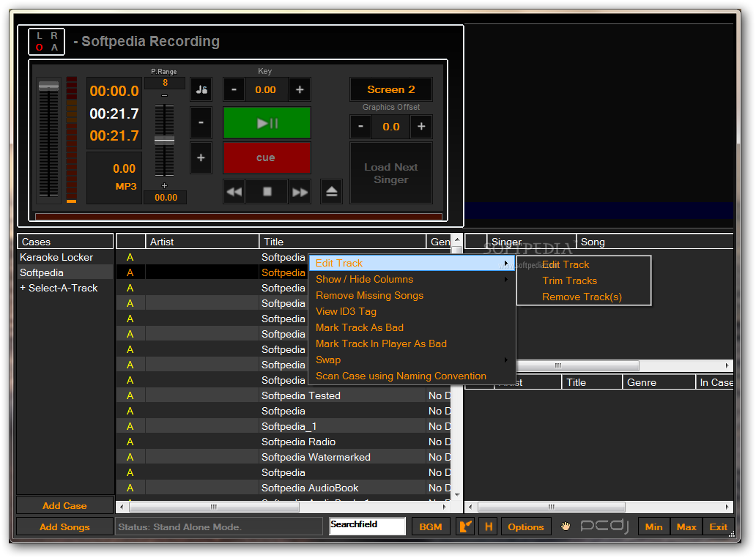Click Load Next Singer button
This screenshot has height=558, width=756.
tap(391, 173)
